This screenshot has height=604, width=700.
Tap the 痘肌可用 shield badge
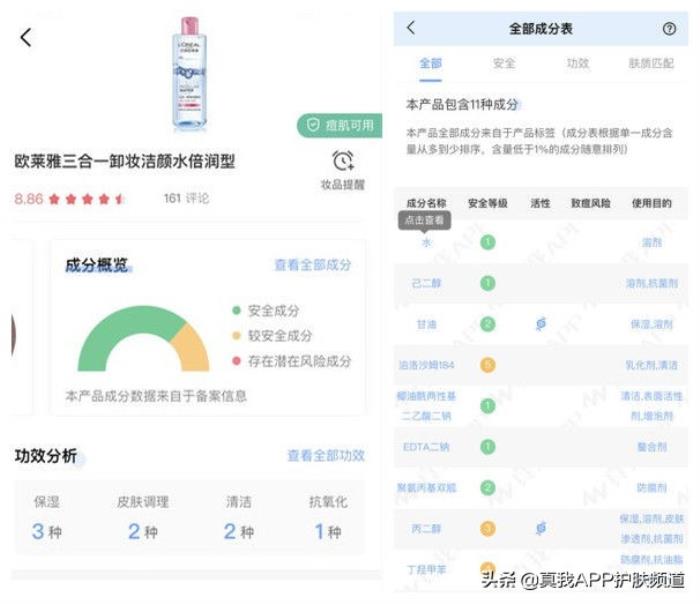(340, 125)
